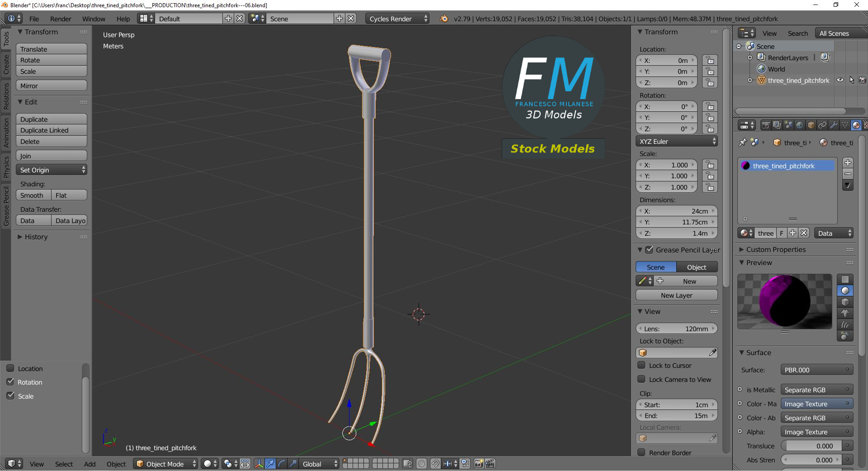Screen dimensions: 868x471
Task: Open the Cycles Render engine dropdown
Action: tap(397, 19)
